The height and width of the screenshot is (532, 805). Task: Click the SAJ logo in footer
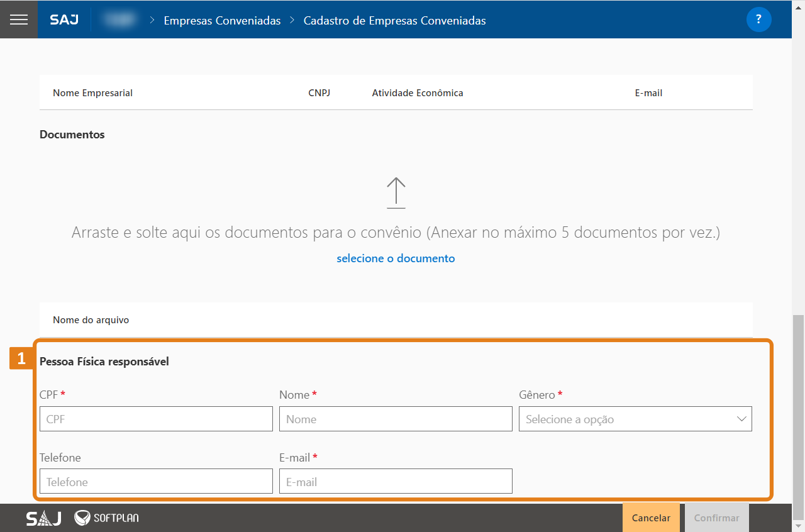(43, 518)
